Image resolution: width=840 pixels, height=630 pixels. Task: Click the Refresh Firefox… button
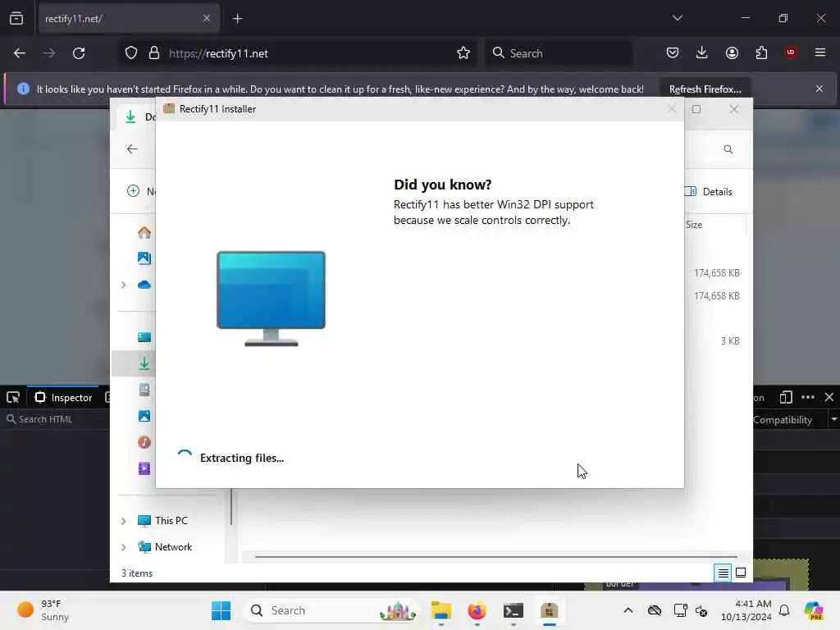[705, 89]
